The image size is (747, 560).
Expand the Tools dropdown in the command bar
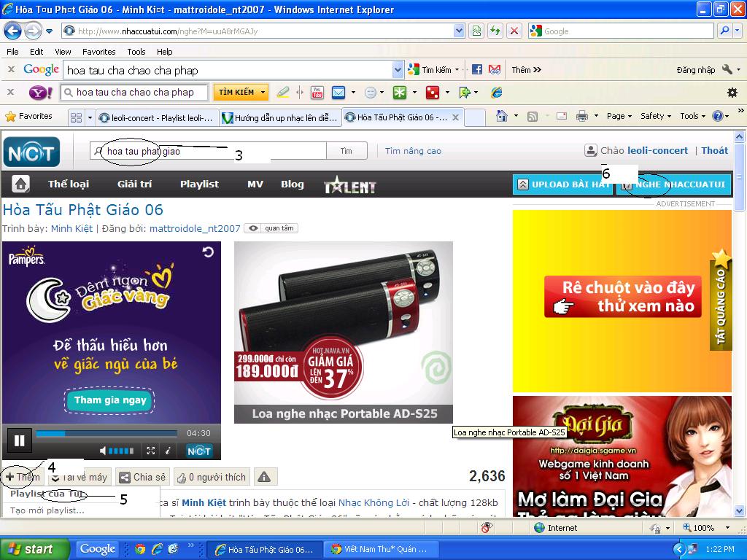point(693,116)
